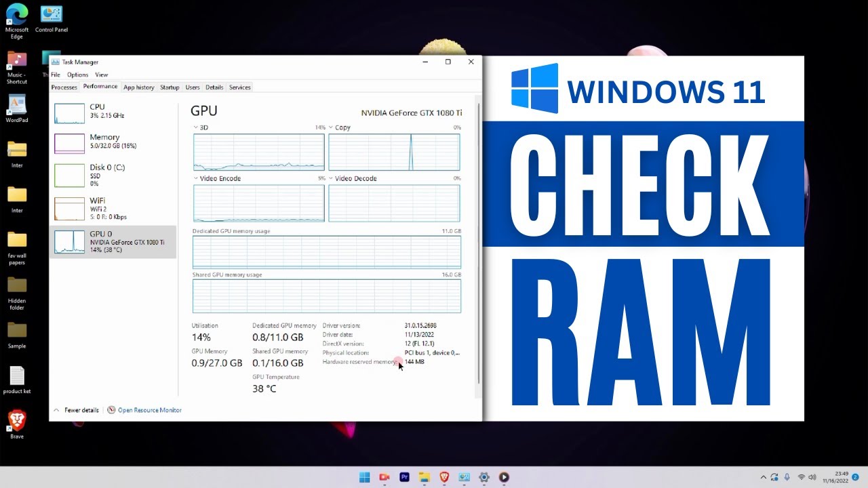Click the Shared GPU memory usage graph
The width and height of the screenshot is (868, 488).
tap(326, 296)
